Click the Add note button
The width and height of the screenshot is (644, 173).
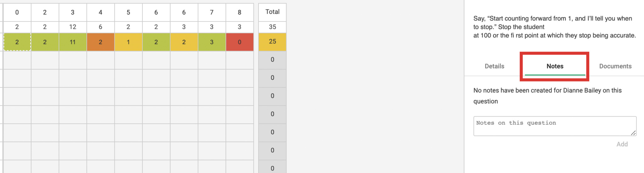click(622, 144)
